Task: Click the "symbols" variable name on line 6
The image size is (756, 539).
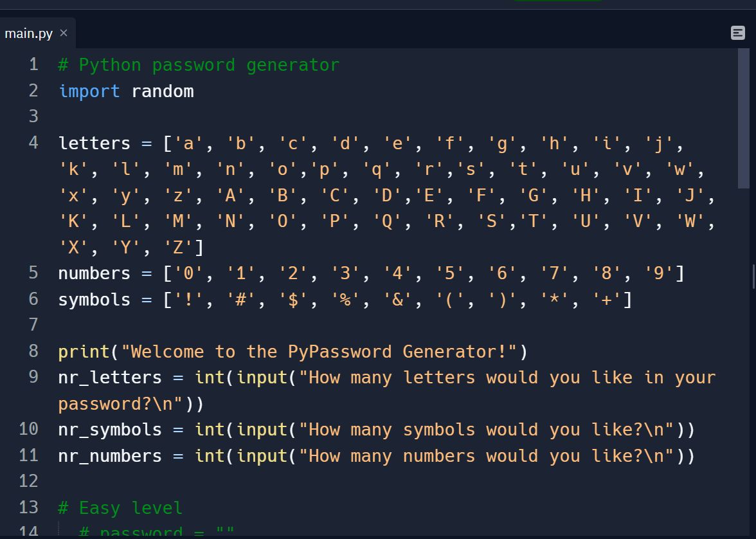Action: pyautogui.click(x=94, y=300)
